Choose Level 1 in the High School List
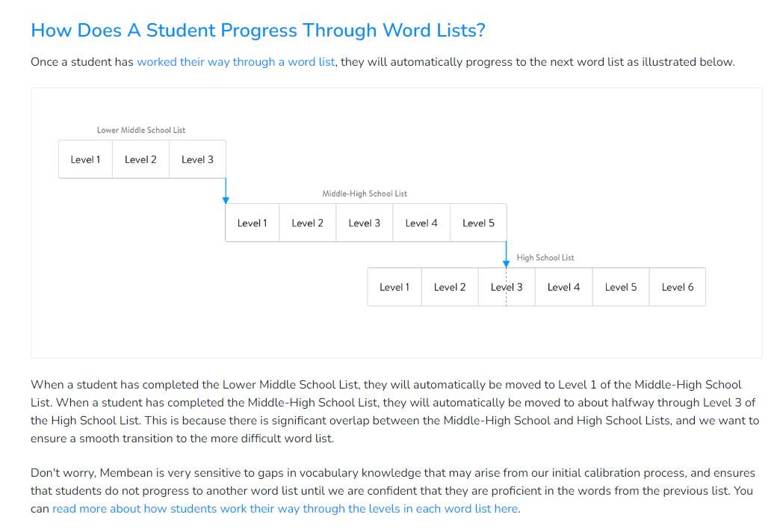Screen dimensions: 783x532 tap(394, 287)
